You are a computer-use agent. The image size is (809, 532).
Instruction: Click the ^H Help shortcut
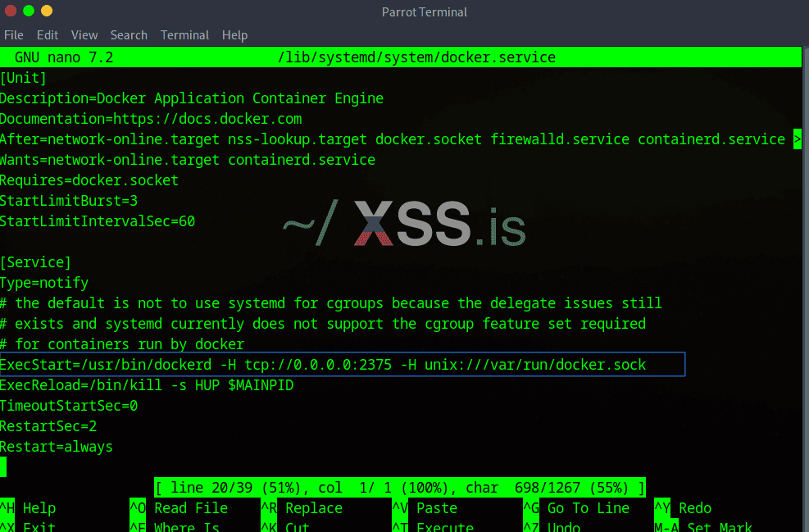[28, 508]
